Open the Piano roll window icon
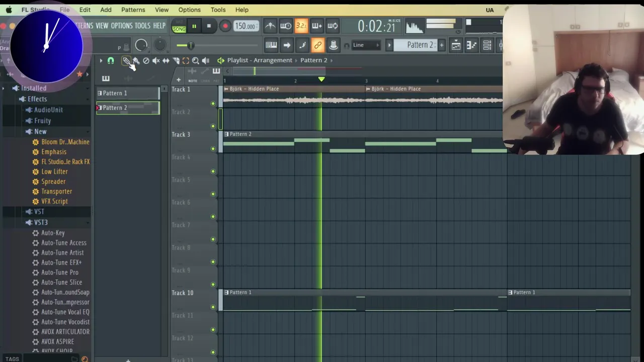 (x=471, y=45)
